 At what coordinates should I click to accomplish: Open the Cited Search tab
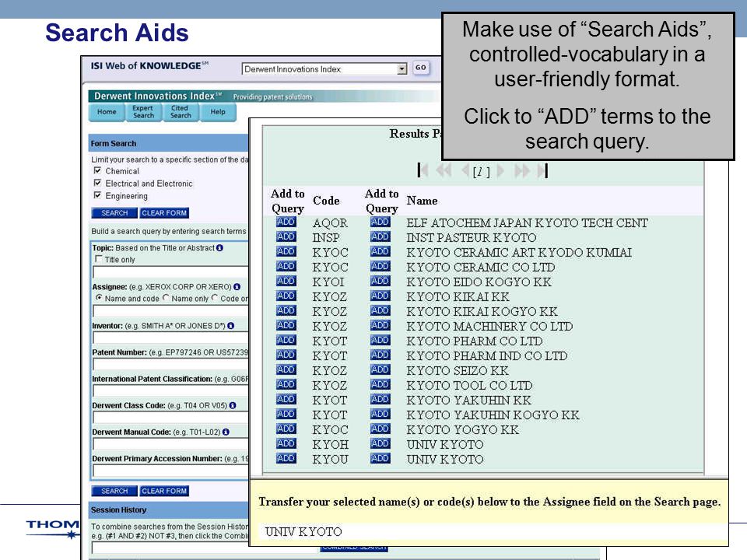181,112
